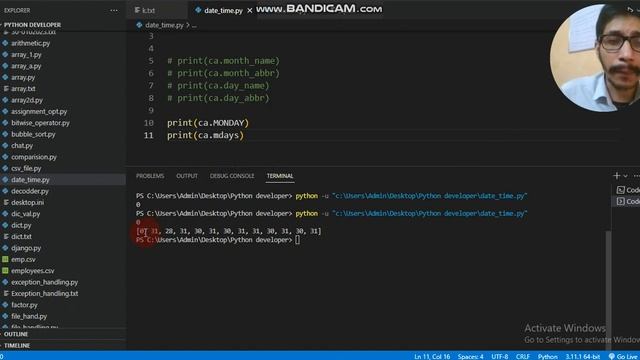The height and width of the screenshot is (360, 640).
Task: Select bubble_sort.py file
Action: [33, 134]
